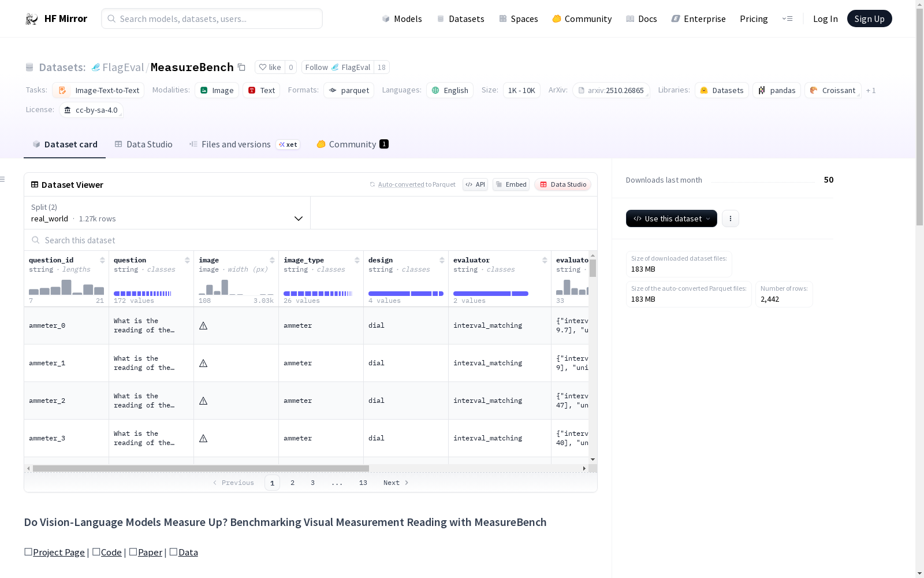Click Log In

click(825, 18)
